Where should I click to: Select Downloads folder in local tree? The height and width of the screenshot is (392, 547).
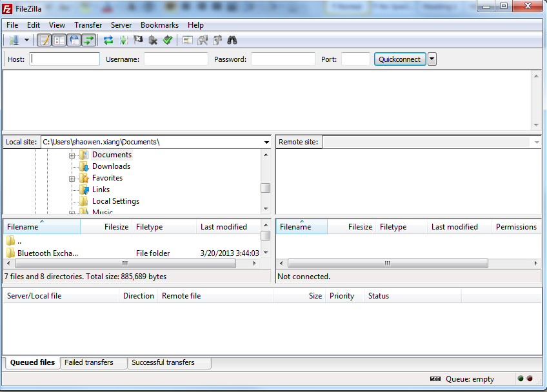pos(111,166)
